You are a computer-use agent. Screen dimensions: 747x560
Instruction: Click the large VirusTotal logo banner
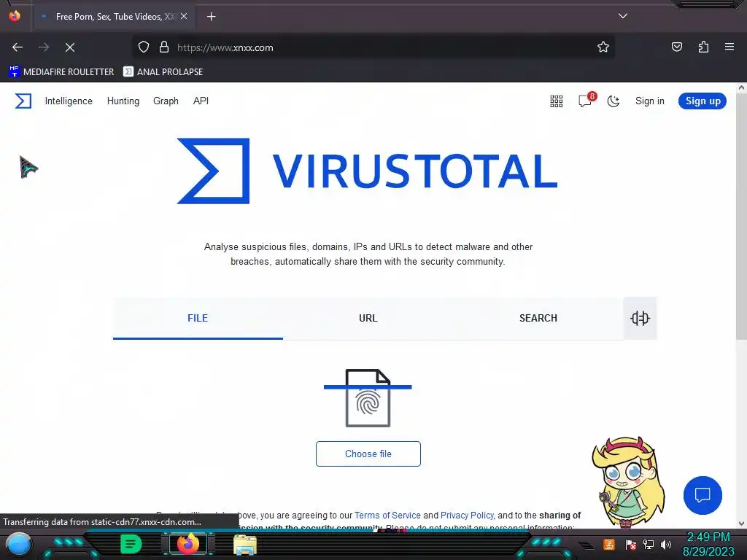click(x=367, y=171)
